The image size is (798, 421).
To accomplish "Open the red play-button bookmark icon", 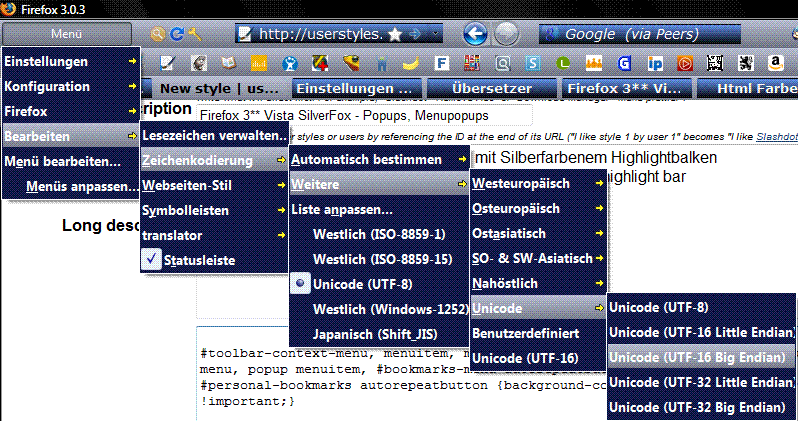I will 685,63.
